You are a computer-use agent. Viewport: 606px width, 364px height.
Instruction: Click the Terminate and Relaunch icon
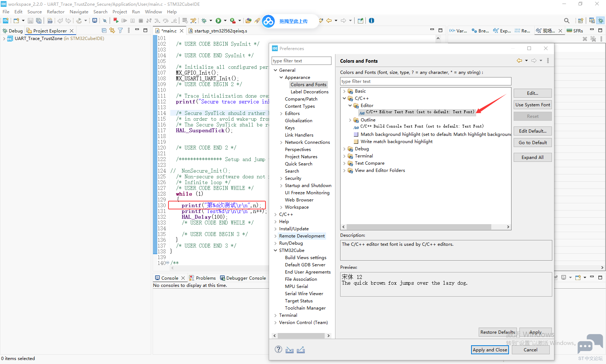[116, 21]
